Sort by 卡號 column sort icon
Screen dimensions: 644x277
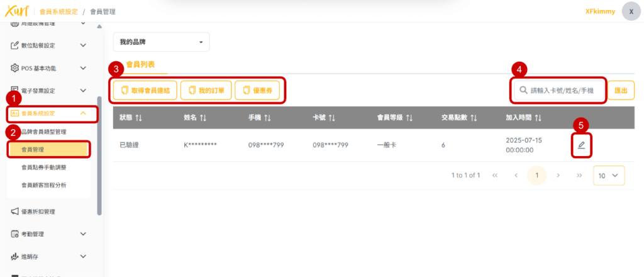[x=331, y=118]
